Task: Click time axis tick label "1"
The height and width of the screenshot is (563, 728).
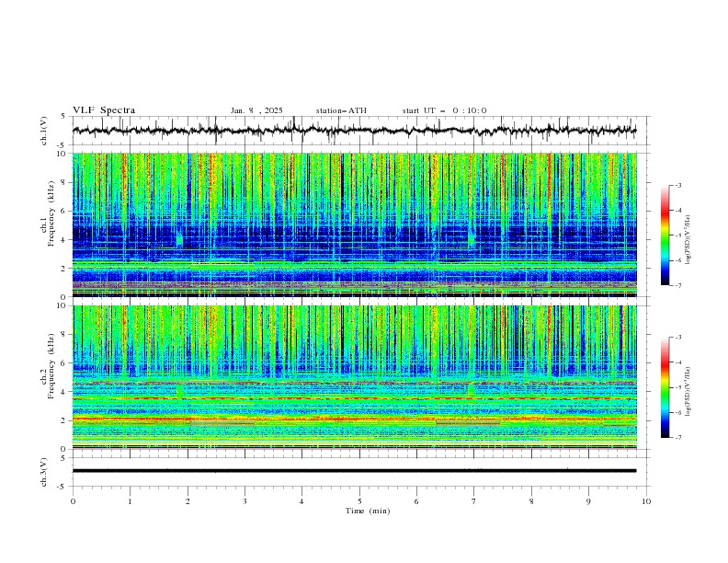Action: click(x=130, y=501)
